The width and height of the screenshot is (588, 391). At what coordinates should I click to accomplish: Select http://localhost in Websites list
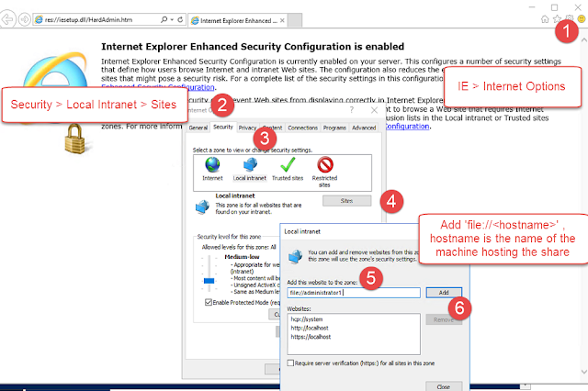click(x=310, y=328)
